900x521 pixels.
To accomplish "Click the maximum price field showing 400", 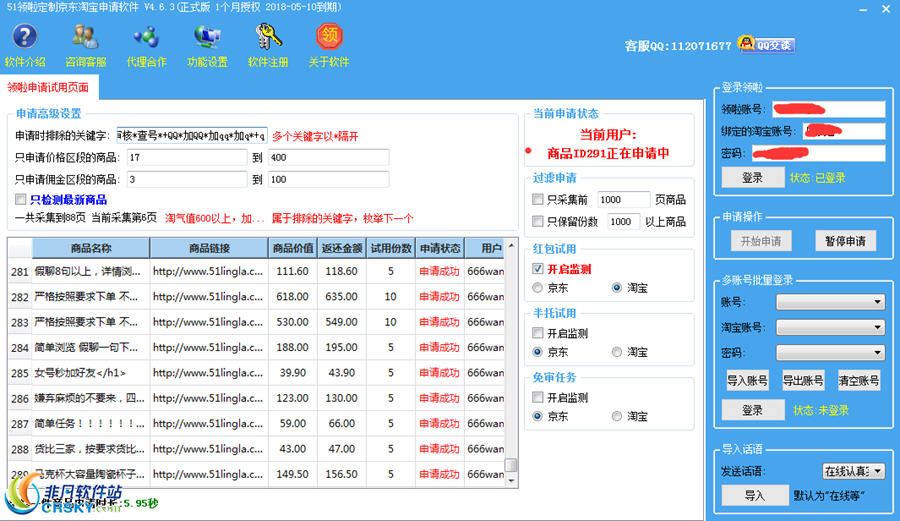I will (x=328, y=157).
